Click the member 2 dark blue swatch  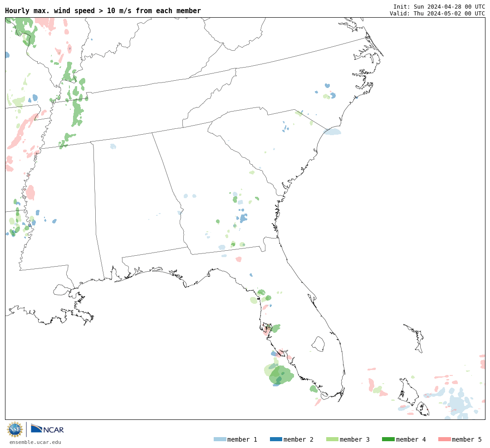(276, 439)
